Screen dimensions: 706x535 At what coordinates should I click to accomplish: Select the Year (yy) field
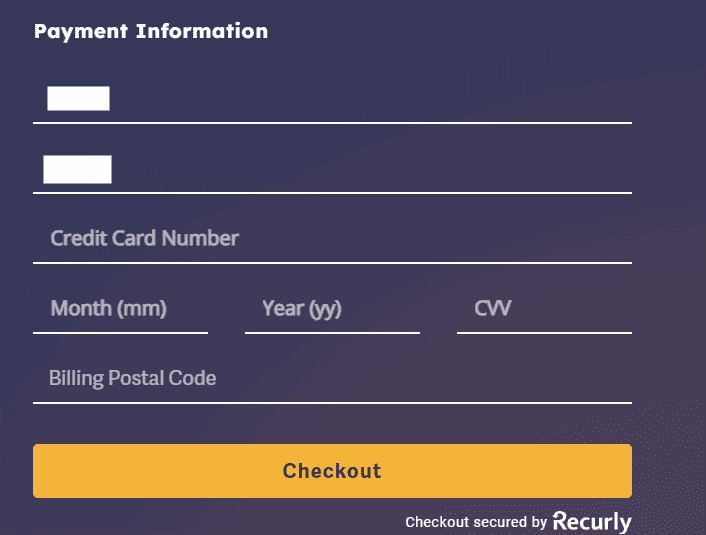(332, 309)
